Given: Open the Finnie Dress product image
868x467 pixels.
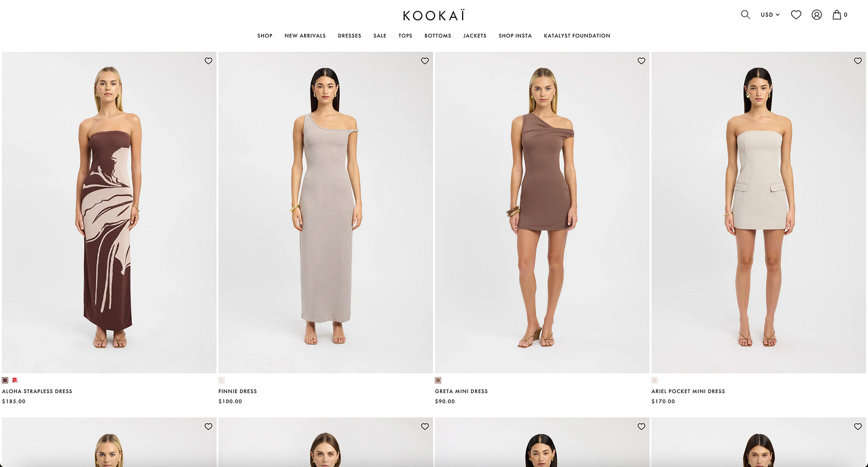Looking at the screenshot, I should [x=325, y=213].
